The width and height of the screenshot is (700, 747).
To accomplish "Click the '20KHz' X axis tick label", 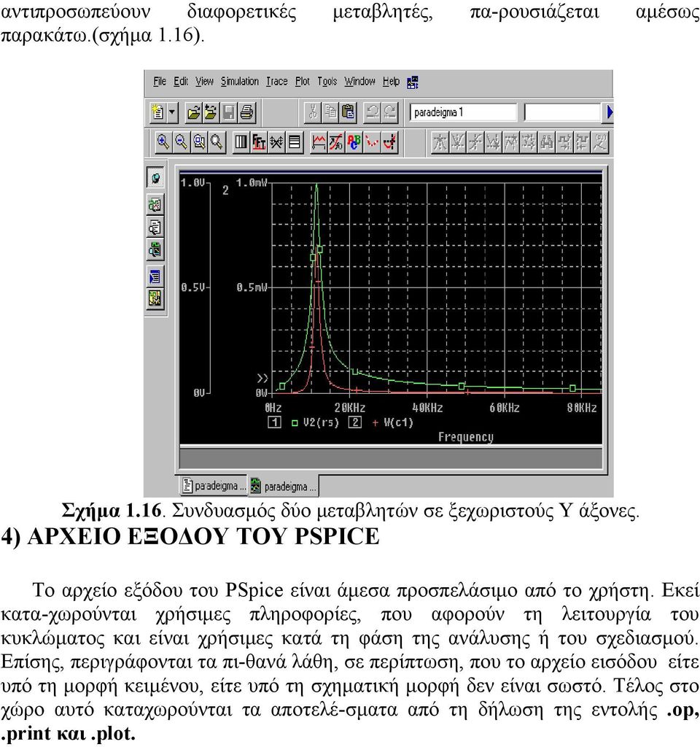I will pyautogui.click(x=349, y=408).
